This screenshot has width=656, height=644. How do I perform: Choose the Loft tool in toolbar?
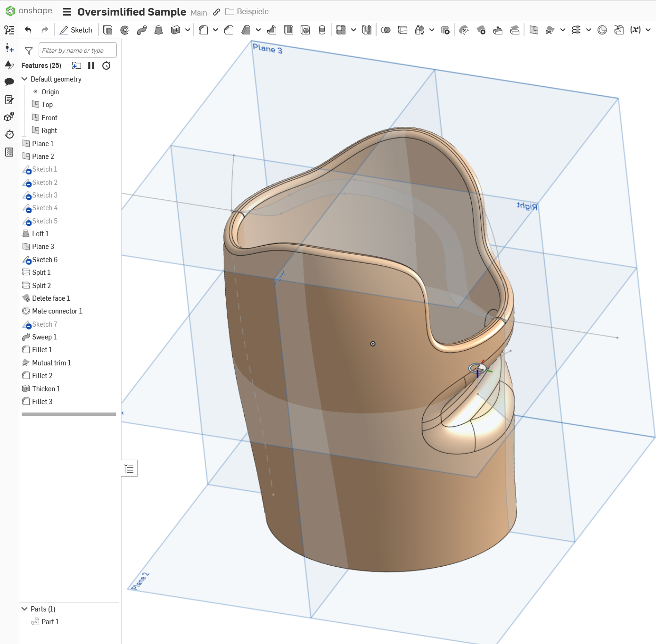159,30
